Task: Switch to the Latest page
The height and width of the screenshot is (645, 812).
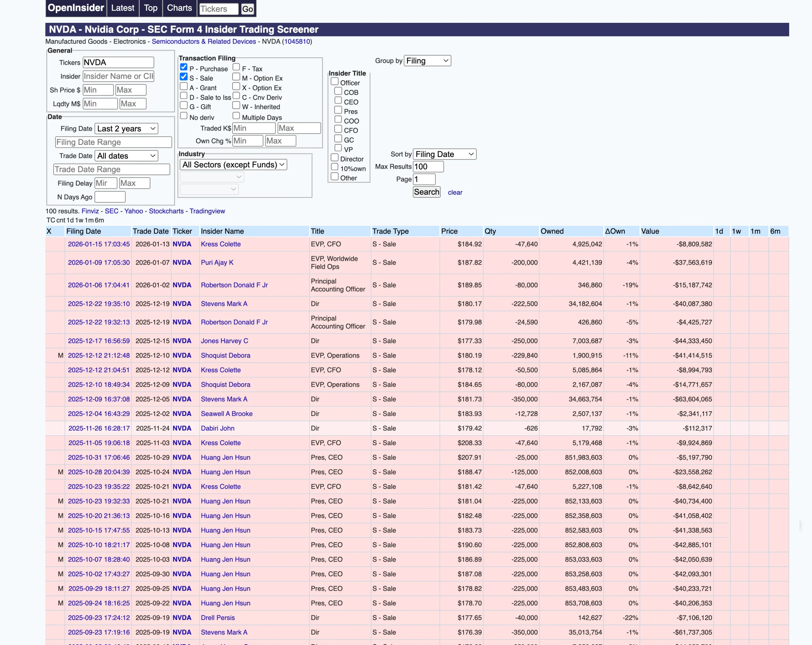Action: 123,8
